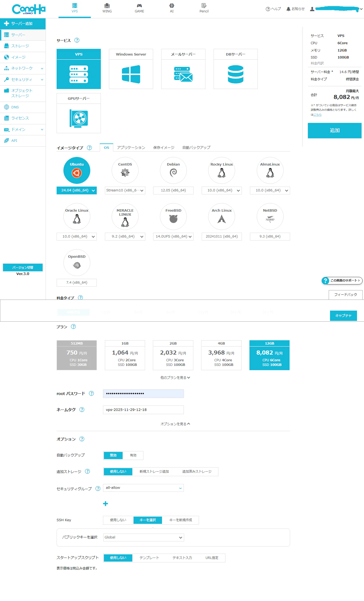The width and height of the screenshot is (364, 601).
Task: Switch to アプリケーション image type tab
Action: click(131, 147)
